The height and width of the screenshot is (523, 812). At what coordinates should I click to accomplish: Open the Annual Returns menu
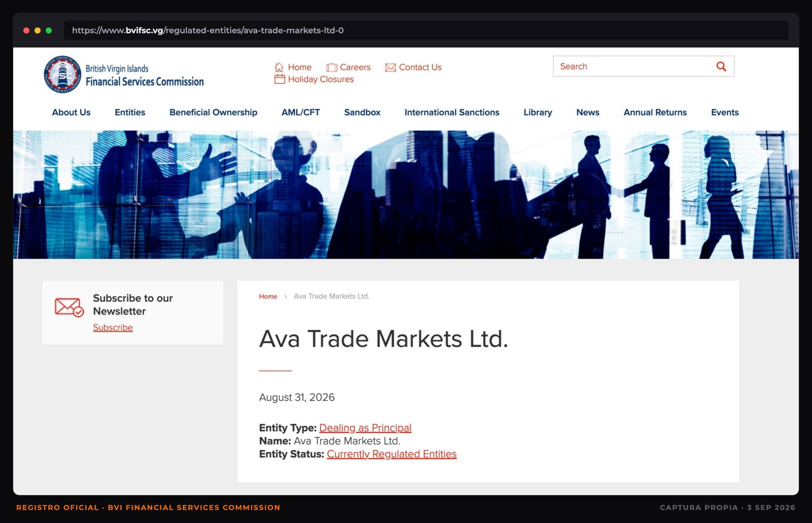click(655, 112)
